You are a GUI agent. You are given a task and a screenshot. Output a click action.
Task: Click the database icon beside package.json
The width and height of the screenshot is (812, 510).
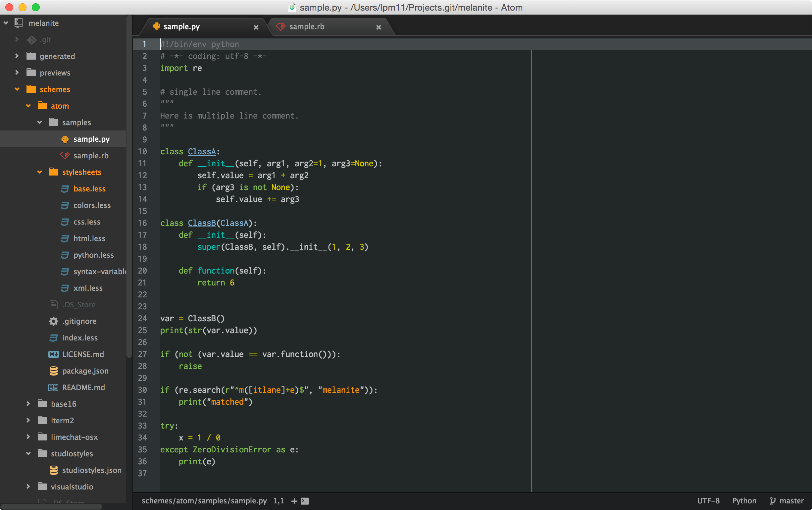click(x=54, y=371)
